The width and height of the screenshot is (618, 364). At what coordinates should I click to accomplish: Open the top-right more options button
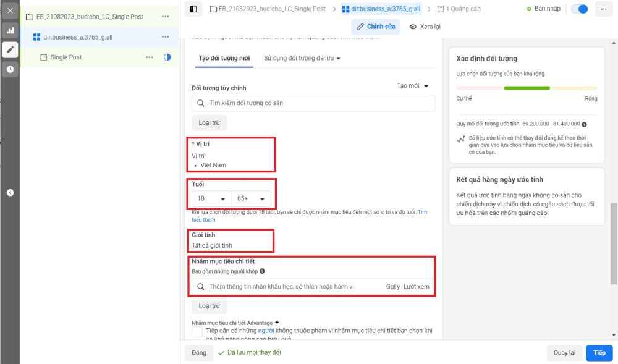point(603,9)
